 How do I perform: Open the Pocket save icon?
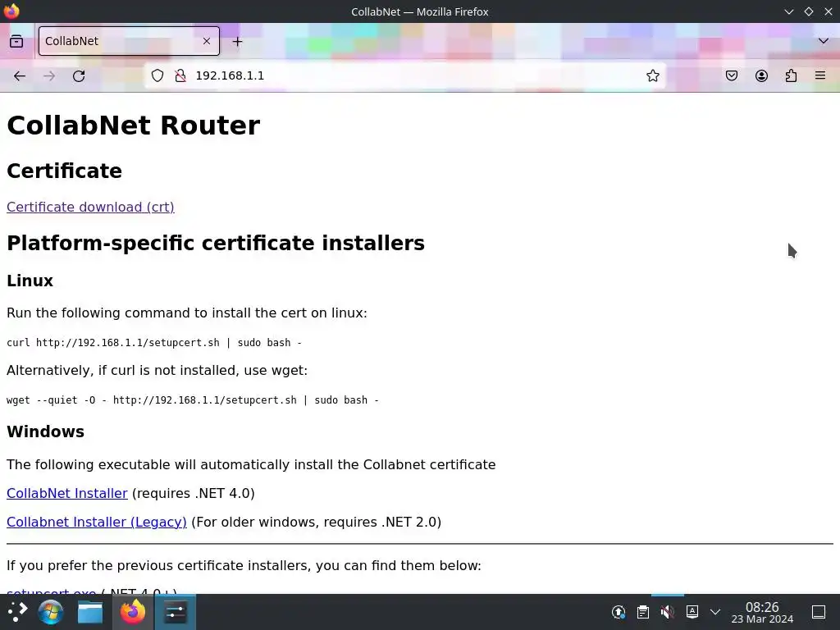(731, 75)
